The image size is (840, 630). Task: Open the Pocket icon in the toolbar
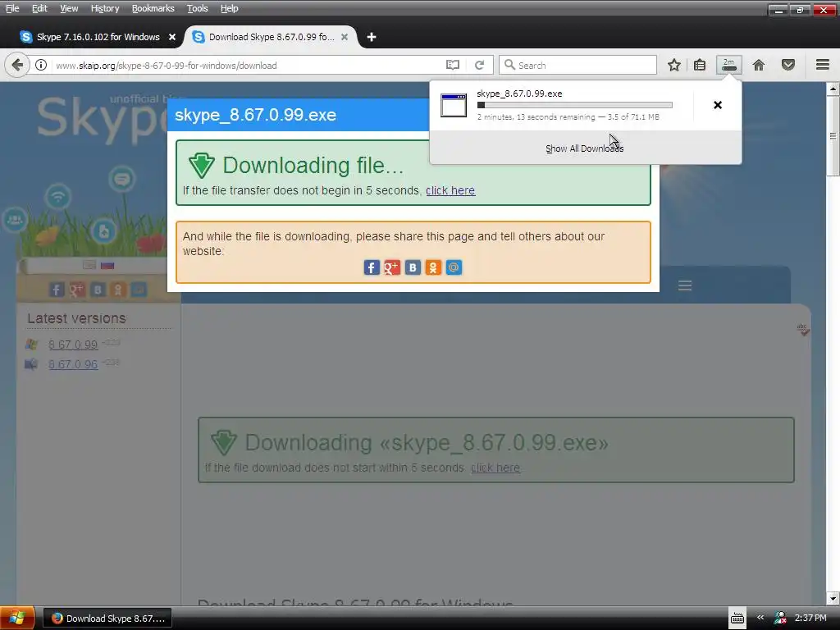point(788,66)
